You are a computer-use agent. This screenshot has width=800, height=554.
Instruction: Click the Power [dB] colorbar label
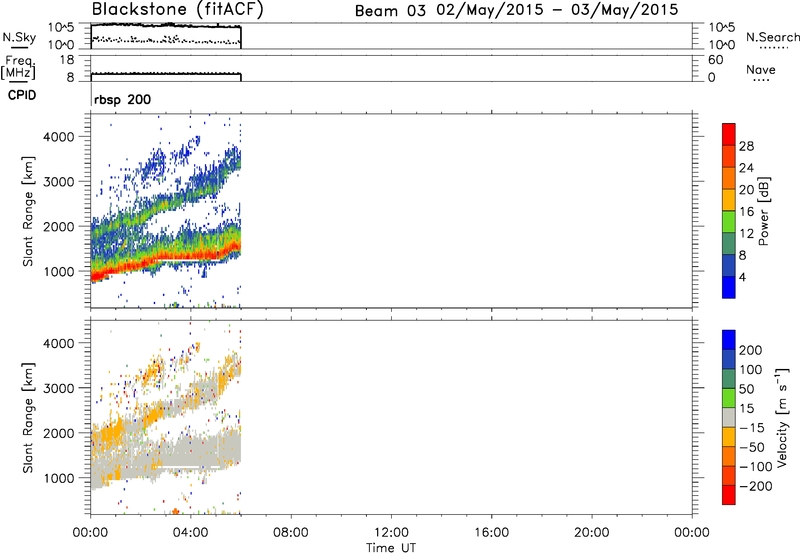click(x=764, y=211)
